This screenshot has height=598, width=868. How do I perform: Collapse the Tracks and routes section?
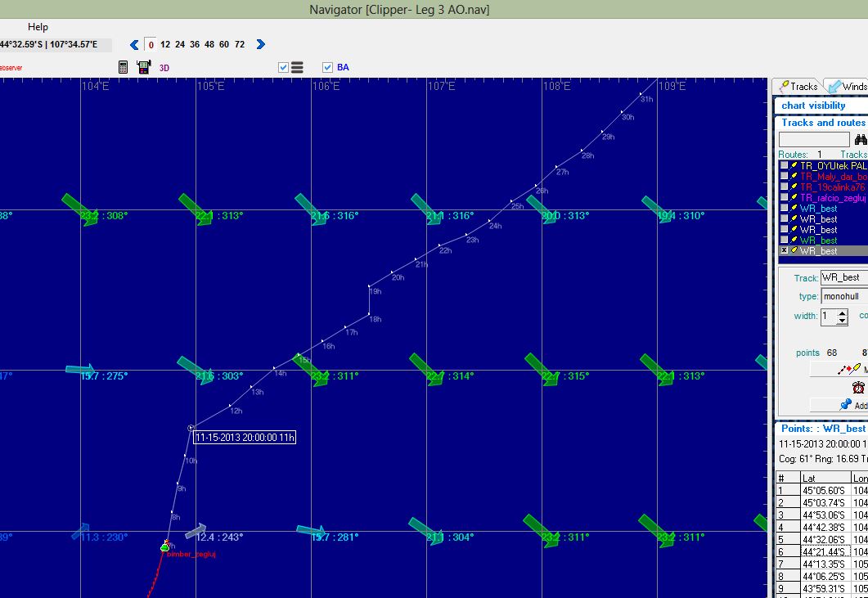pyautogui.click(x=821, y=123)
